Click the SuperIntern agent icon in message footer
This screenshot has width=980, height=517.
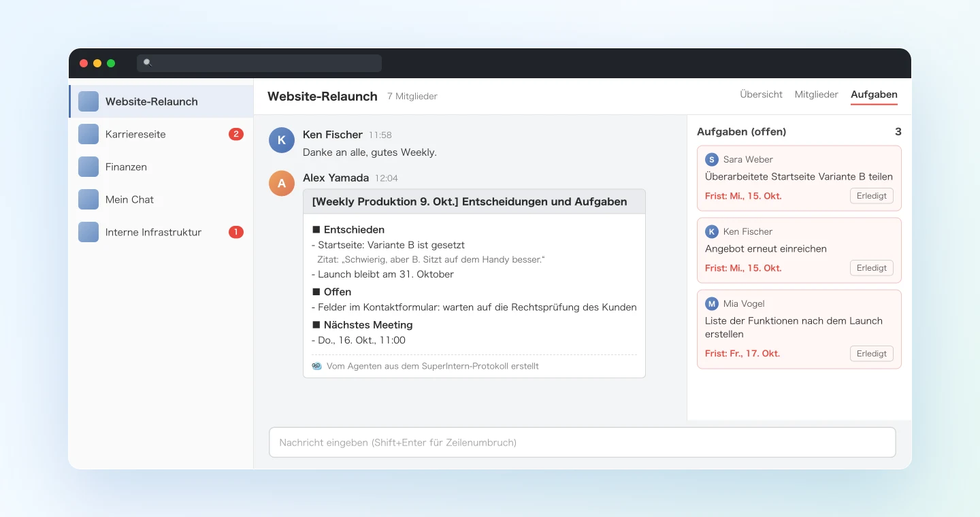(x=316, y=366)
